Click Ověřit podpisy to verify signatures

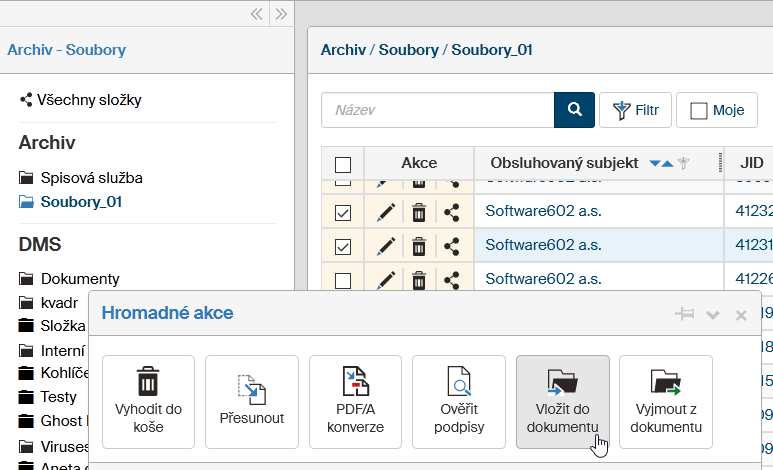(x=458, y=402)
